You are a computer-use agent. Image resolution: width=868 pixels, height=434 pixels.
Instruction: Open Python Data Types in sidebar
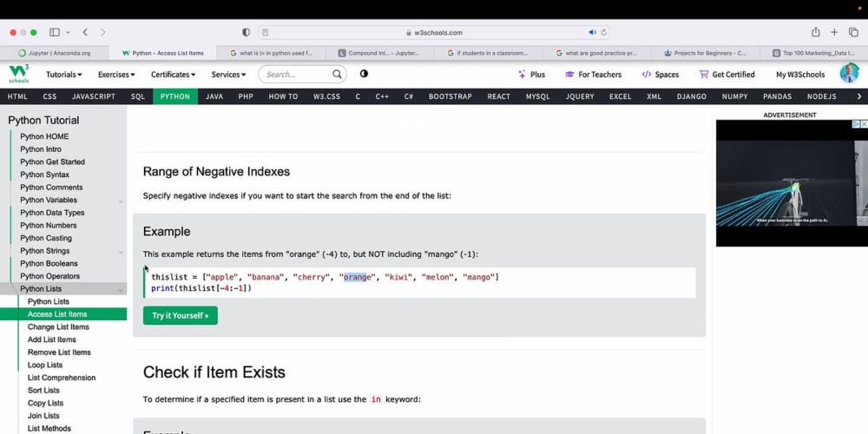(x=52, y=213)
